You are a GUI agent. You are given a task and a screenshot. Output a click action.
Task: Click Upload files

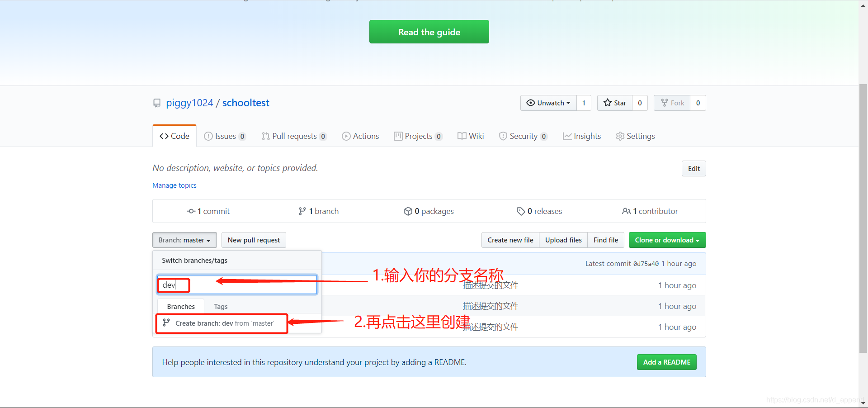(563, 240)
